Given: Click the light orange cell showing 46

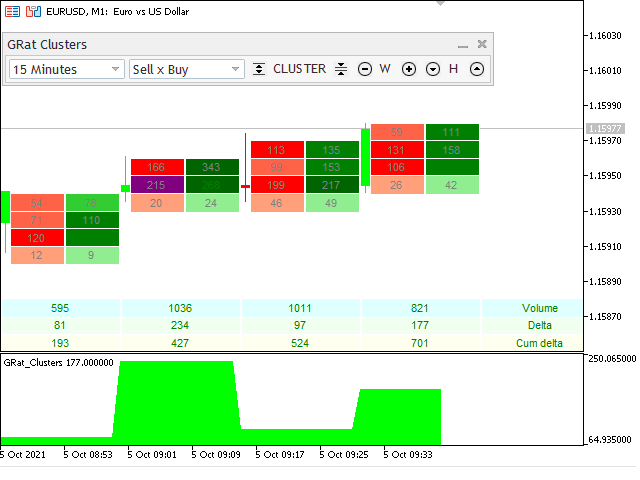Looking at the screenshot, I should point(277,203).
